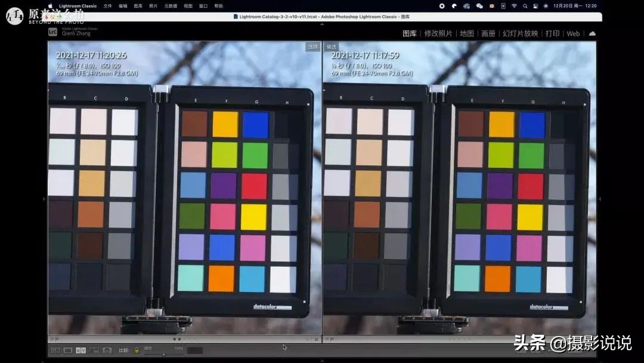Click the battery charging status icon
The width and height of the screenshot is (644, 363).
point(503,6)
